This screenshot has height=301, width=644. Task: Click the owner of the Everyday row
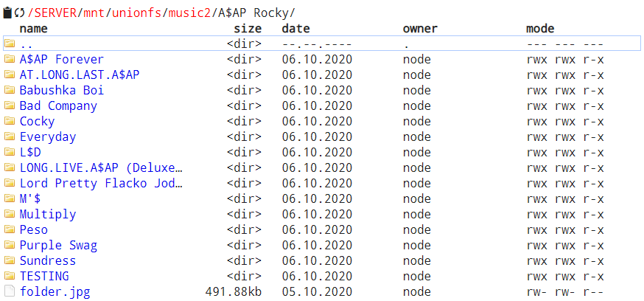417,136
